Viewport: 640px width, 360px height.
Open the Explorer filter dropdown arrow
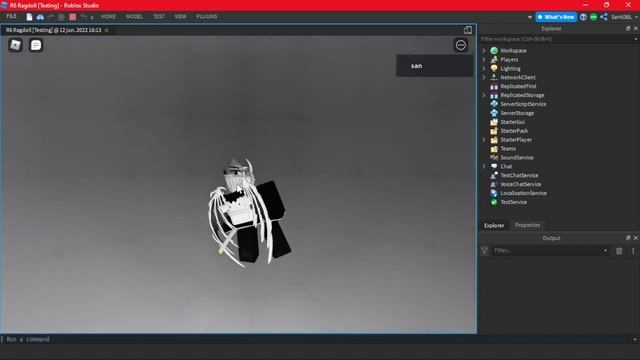tap(636, 39)
